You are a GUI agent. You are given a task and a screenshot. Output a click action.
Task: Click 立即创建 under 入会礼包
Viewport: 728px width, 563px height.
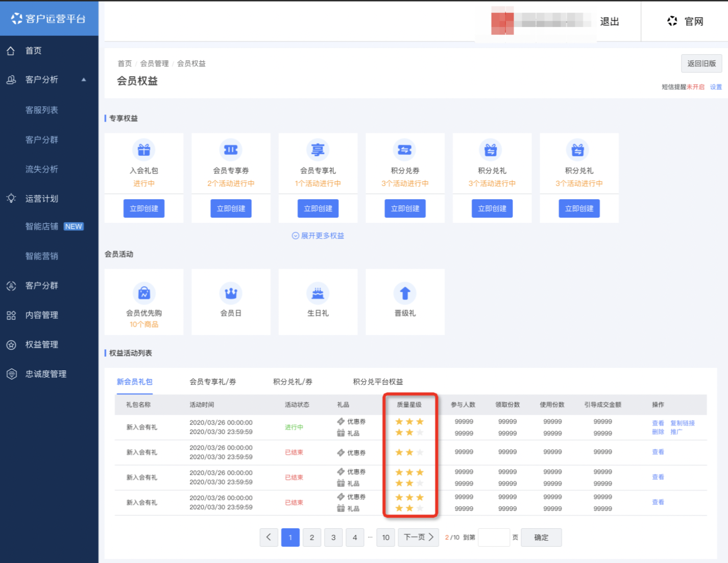pyautogui.click(x=144, y=208)
